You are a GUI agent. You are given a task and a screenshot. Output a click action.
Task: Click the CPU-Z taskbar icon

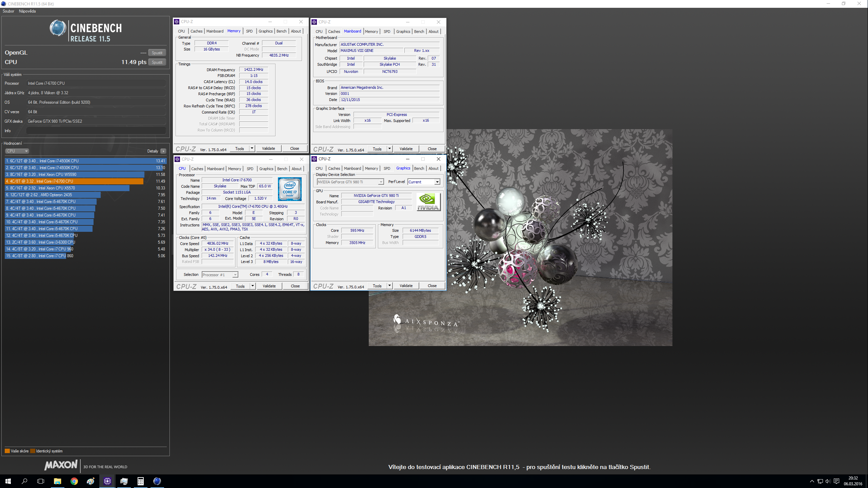point(107,481)
